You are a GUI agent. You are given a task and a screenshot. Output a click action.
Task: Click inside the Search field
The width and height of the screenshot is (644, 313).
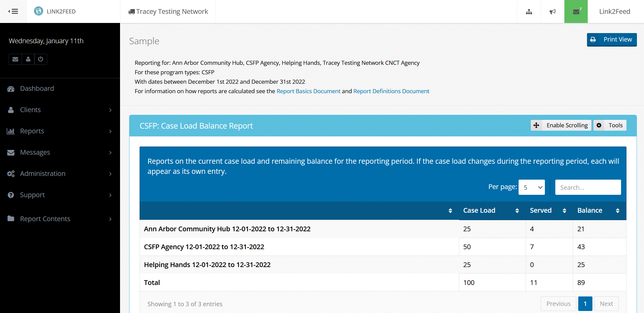point(588,187)
